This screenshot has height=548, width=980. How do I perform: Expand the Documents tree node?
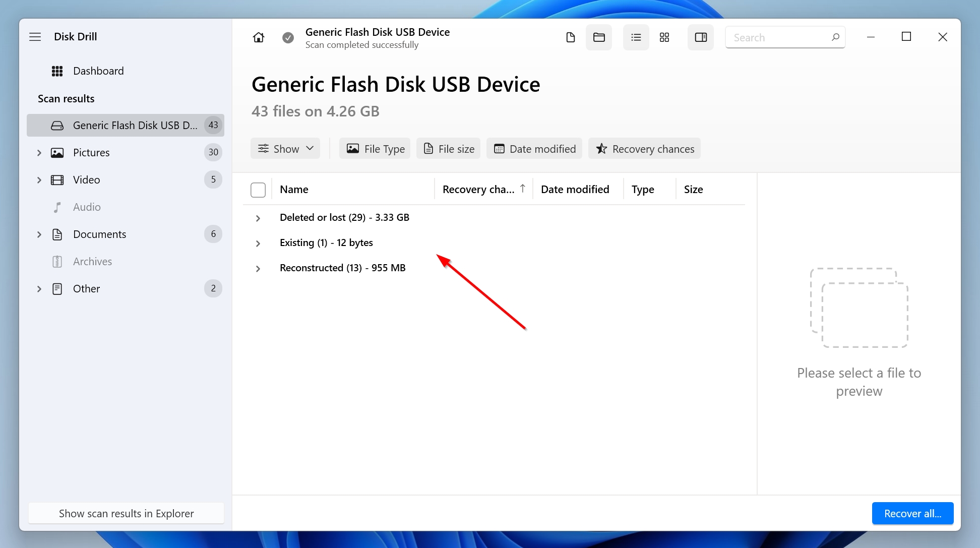[39, 234]
